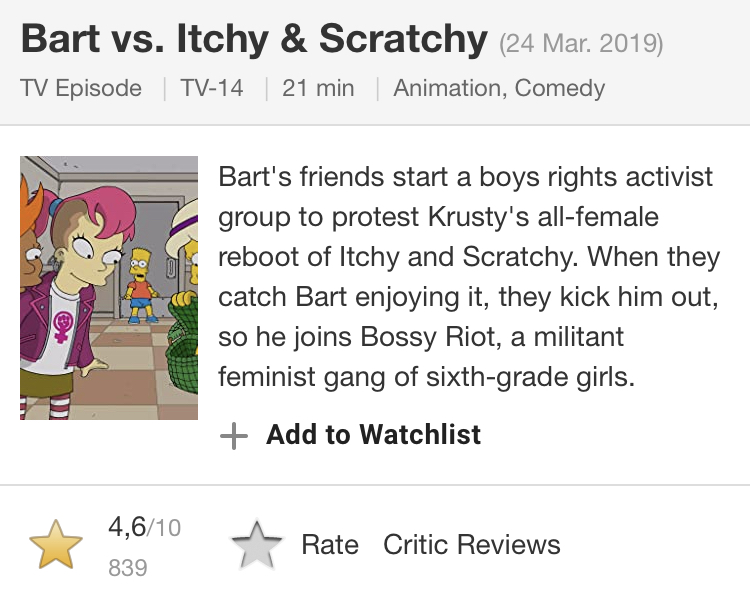
Task: Open the Critic Reviews link
Action: click(x=471, y=545)
